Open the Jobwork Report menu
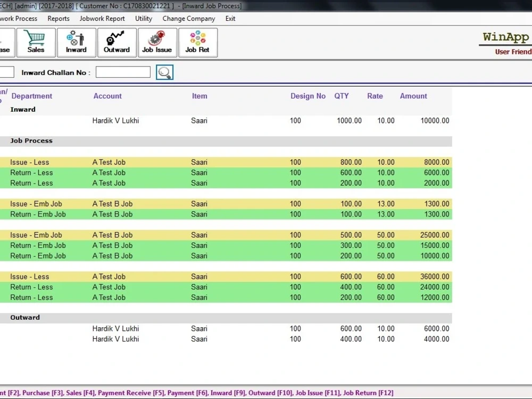This screenshot has width=532, height=399. coord(102,18)
